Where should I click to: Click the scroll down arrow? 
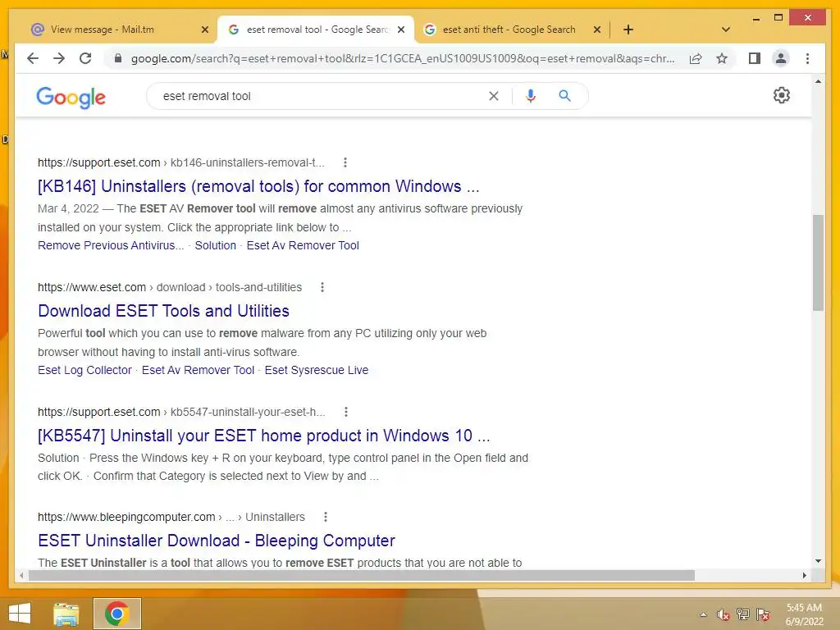(818, 561)
